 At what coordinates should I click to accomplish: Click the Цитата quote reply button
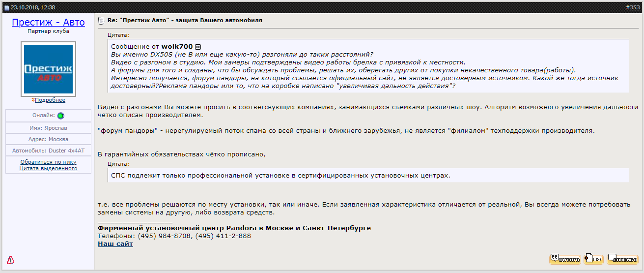565,259
